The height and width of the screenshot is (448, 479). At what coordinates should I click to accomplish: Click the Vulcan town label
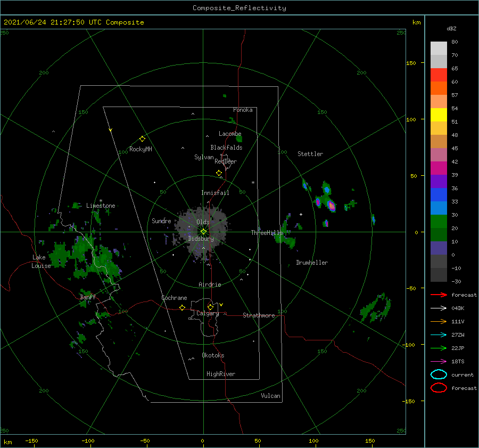(x=270, y=396)
